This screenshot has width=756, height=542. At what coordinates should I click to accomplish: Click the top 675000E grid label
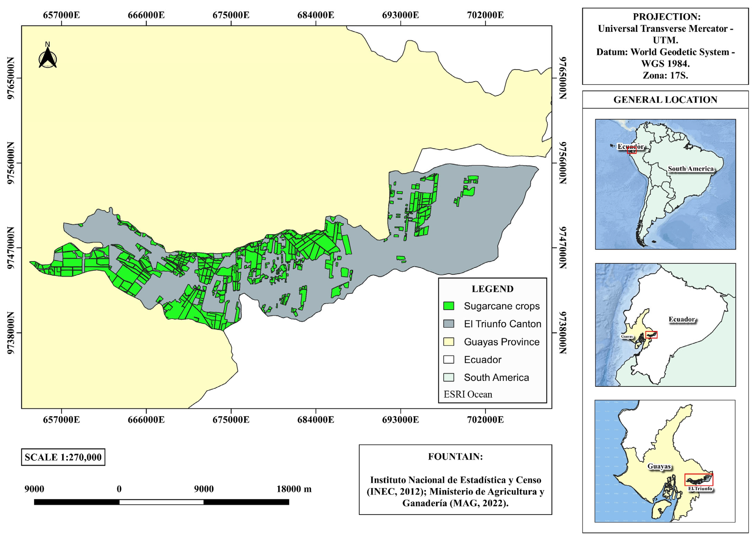click(x=231, y=15)
